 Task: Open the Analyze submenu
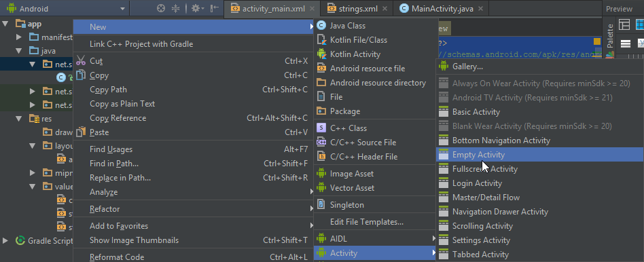pyautogui.click(x=194, y=192)
